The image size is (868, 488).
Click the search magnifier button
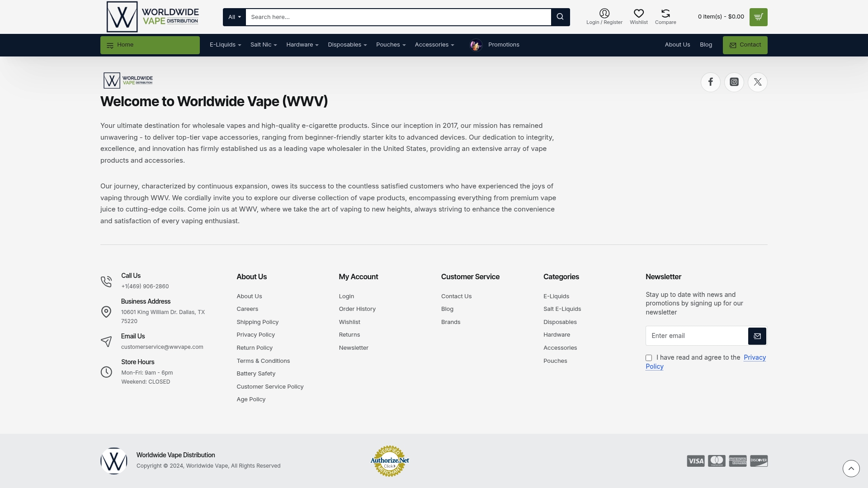560,17
